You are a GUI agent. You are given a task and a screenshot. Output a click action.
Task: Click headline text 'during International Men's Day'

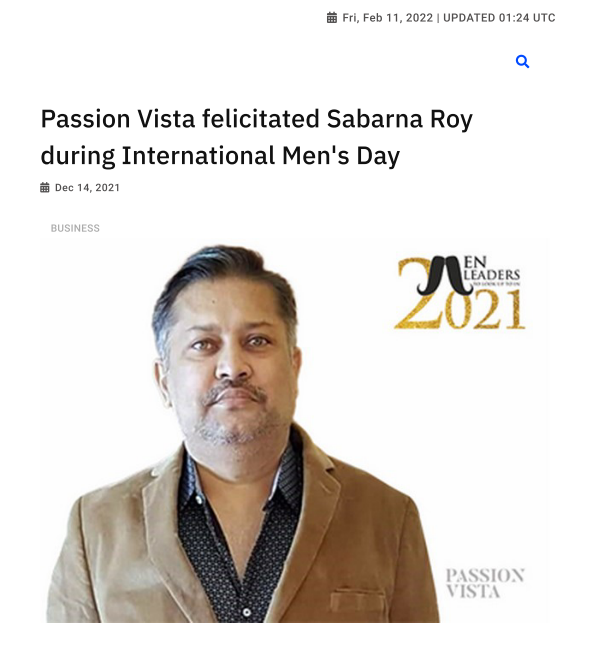point(220,156)
